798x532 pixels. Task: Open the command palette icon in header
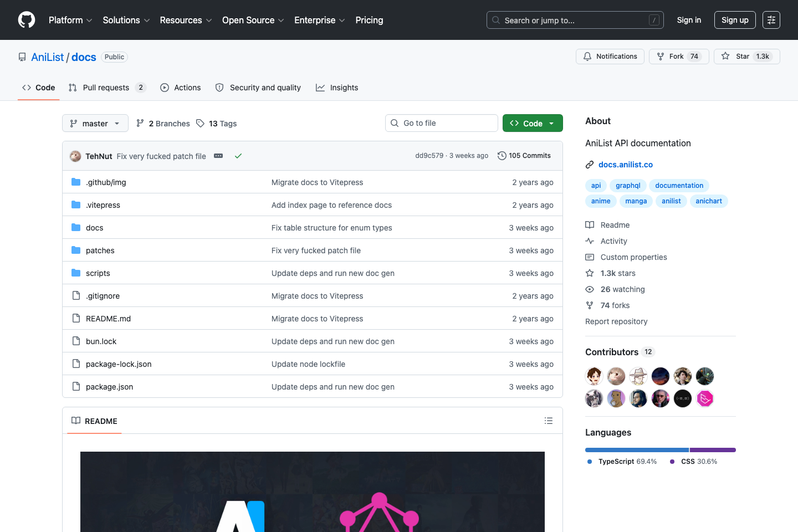pyautogui.click(x=771, y=20)
